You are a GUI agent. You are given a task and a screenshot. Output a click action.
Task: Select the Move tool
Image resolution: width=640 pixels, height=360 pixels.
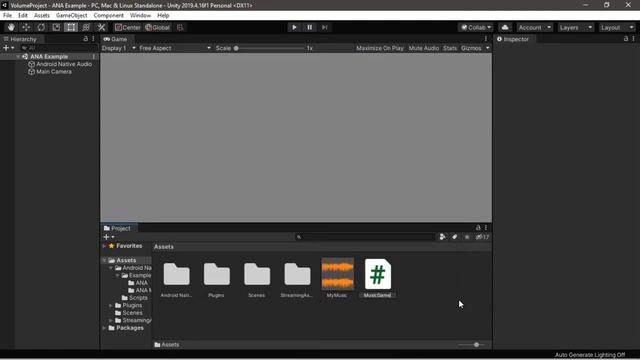26,27
